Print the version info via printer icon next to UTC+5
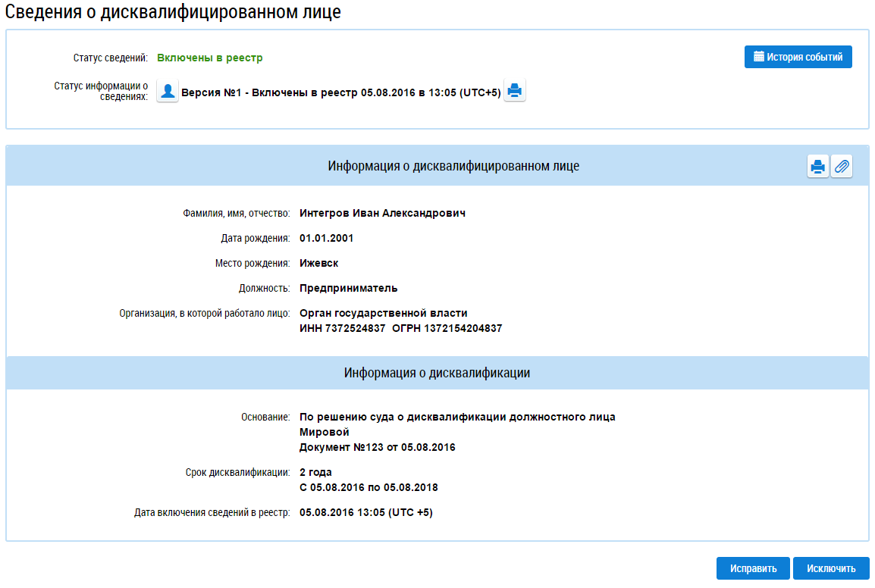 point(515,90)
